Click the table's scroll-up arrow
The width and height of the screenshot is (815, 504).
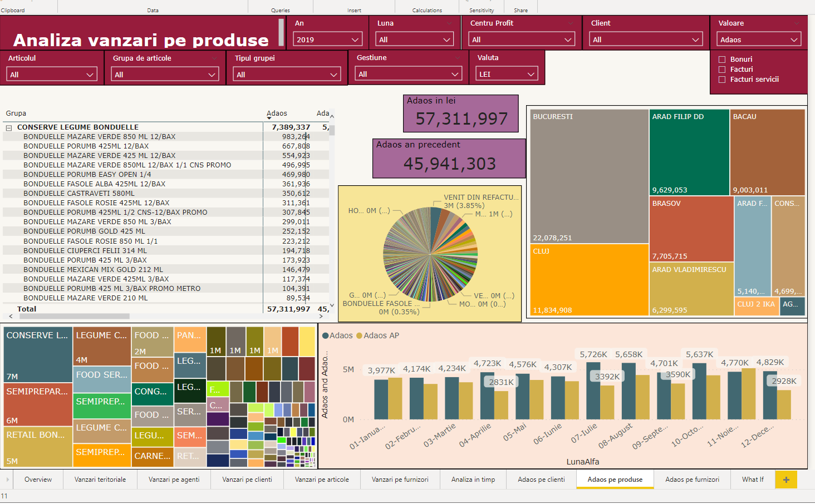coord(332,116)
